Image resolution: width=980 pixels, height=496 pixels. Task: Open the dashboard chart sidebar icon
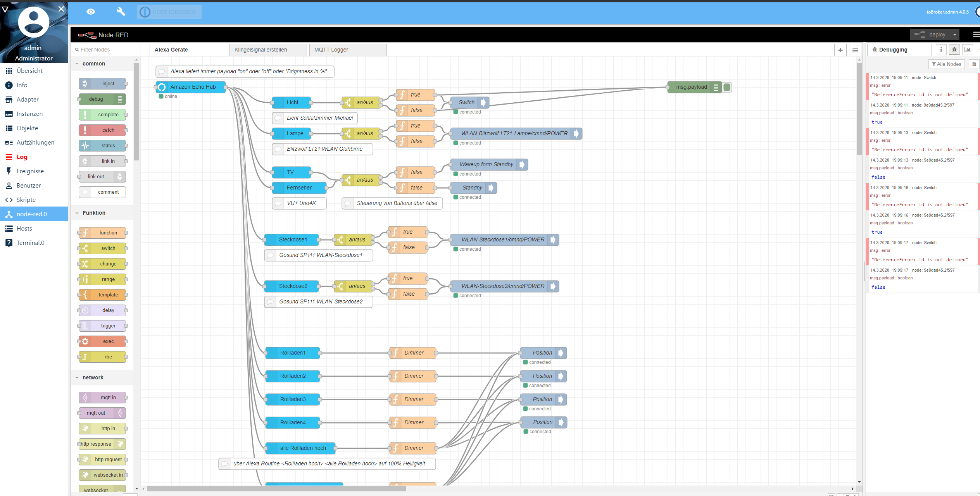(968, 50)
